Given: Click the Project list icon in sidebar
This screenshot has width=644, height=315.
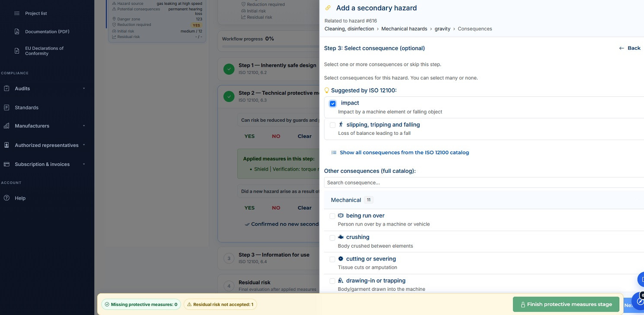Looking at the screenshot, I should pos(17,13).
